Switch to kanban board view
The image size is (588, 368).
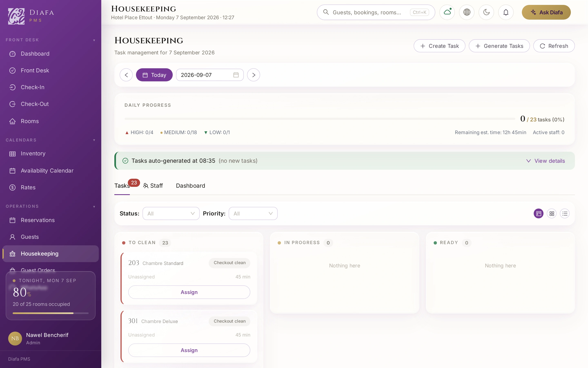point(538,213)
